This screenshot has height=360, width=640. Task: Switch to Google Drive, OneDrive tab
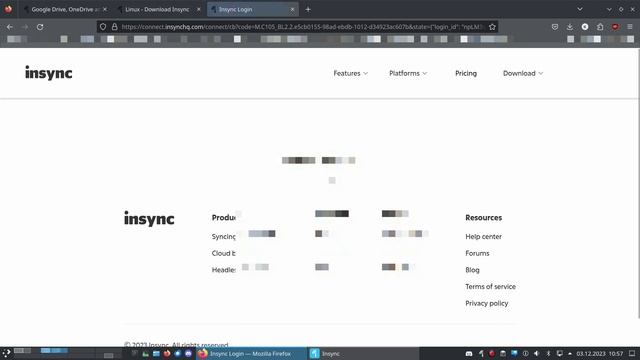(65, 9)
